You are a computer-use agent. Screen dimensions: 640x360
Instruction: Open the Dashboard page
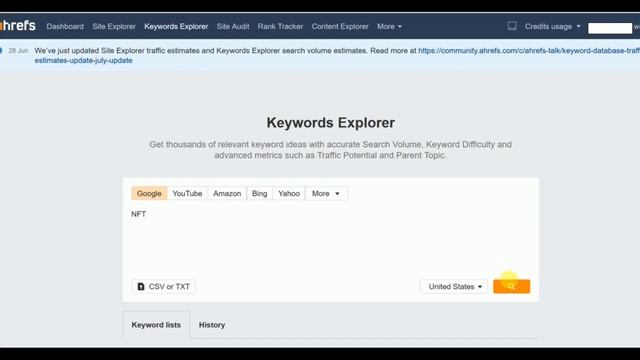coord(65,27)
